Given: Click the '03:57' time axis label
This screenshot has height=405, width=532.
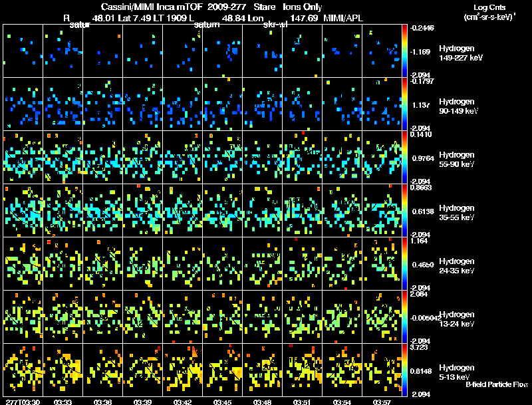Looking at the screenshot, I should tap(382, 402).
